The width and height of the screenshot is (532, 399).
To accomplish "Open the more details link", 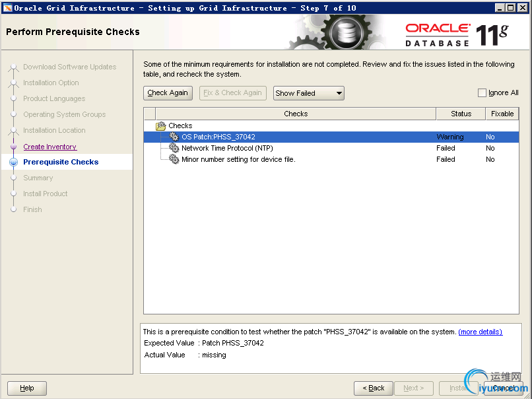I will [x=480, y=332].
